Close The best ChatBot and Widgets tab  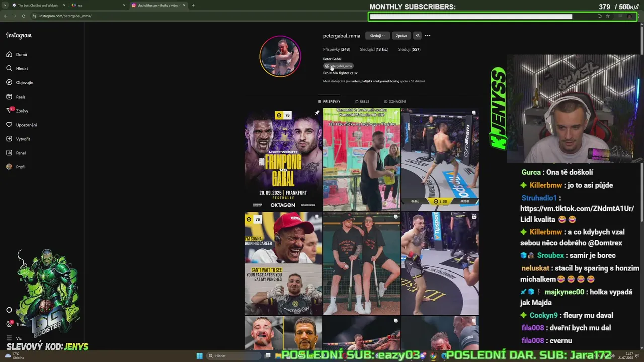click(x=64, y=5)
